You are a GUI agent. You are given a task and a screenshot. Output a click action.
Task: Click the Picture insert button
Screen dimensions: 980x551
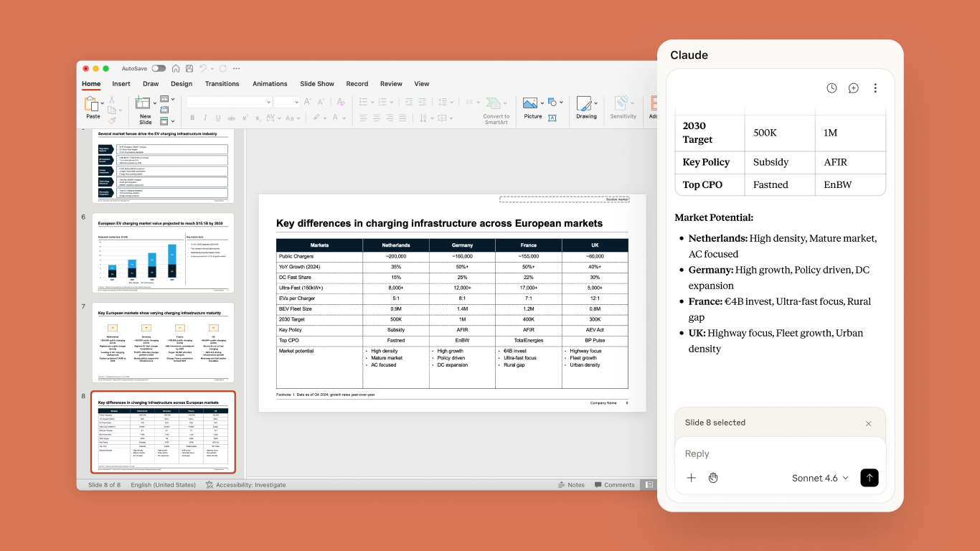(x=532, y=108)
